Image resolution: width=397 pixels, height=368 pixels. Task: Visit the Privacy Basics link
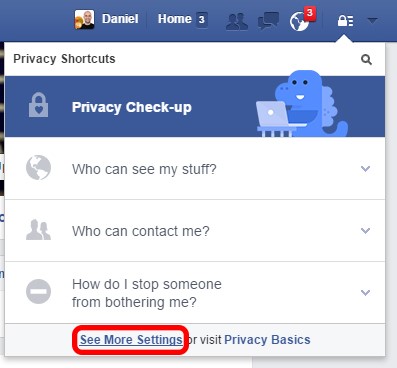(267, 340)
